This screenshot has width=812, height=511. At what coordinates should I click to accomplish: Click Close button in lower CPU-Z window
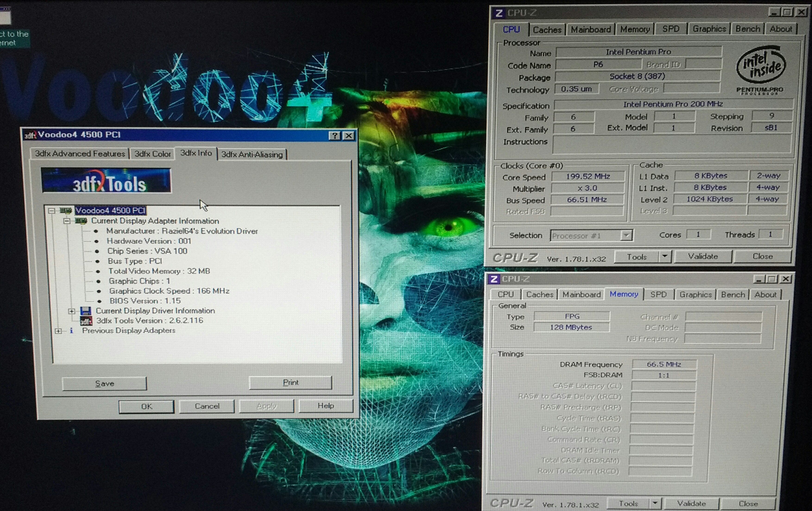[x=748, y=504]
